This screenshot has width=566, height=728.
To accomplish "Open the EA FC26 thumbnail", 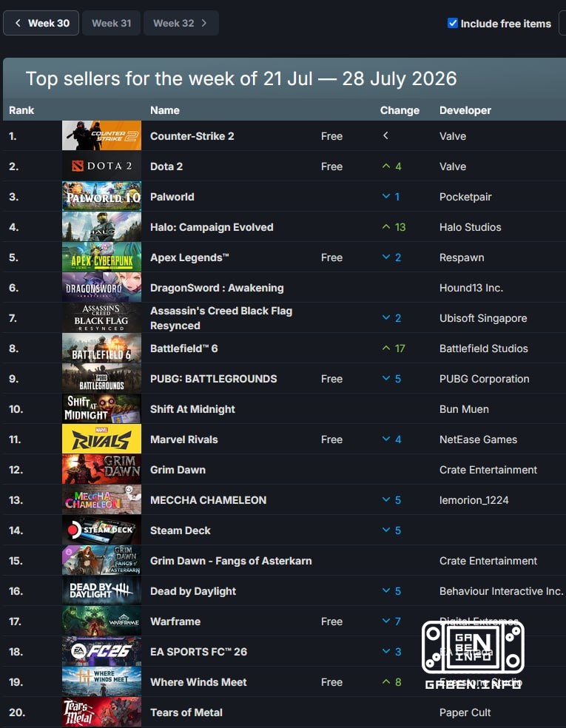I will pyautogui.click(x=101, y=651).
